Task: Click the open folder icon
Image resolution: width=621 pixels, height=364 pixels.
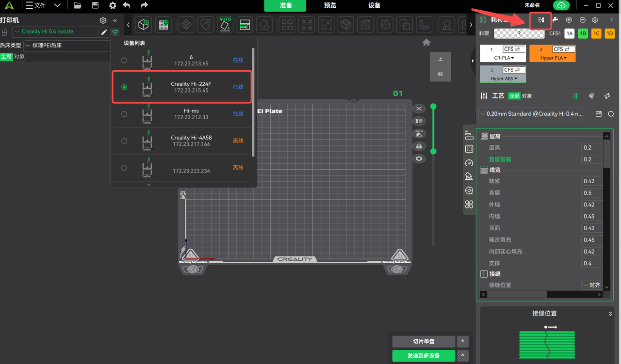Action: click(x=78, y=5)
